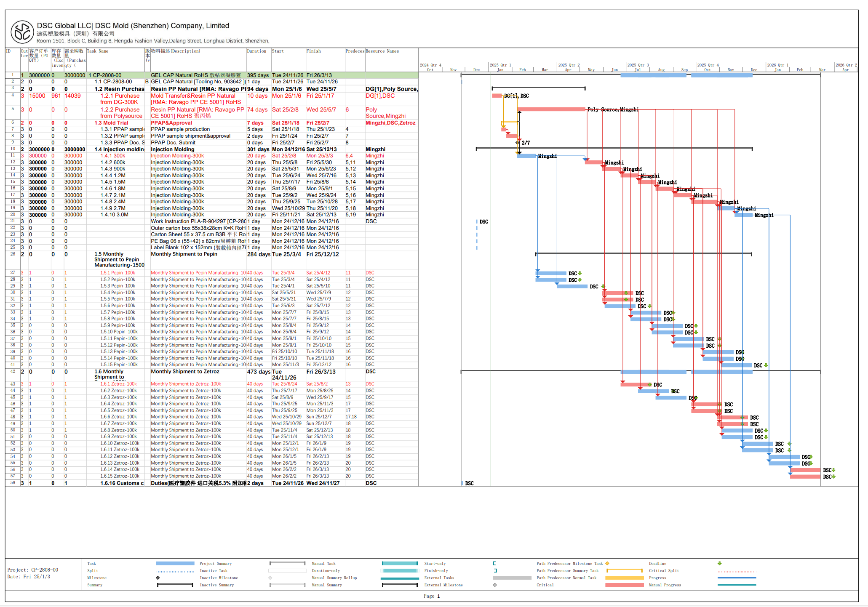
Task: Select the Project Summary bar sample in legend
Action: pos(287,563)
